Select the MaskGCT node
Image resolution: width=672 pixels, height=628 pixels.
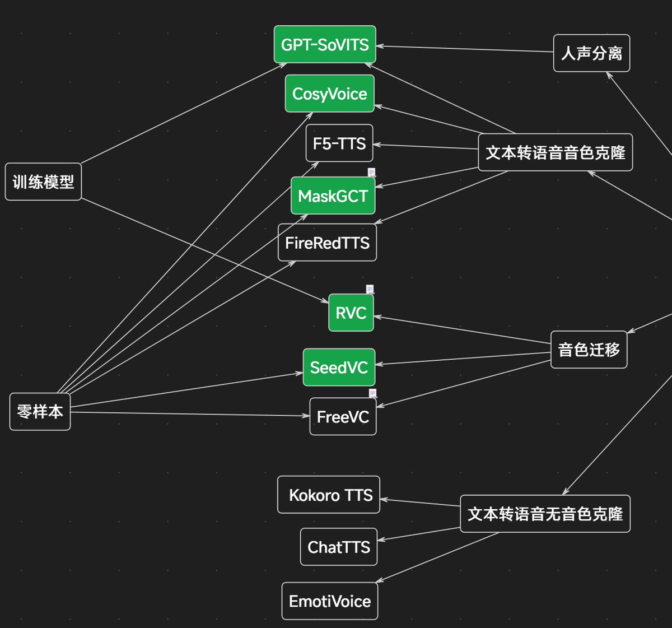333,196
